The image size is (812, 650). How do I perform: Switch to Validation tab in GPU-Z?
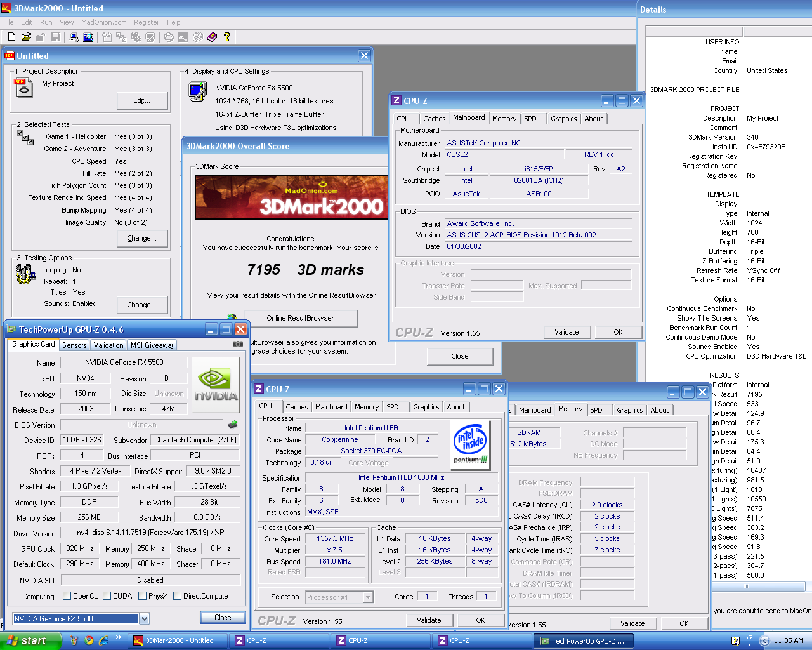[x=108, y=345]
